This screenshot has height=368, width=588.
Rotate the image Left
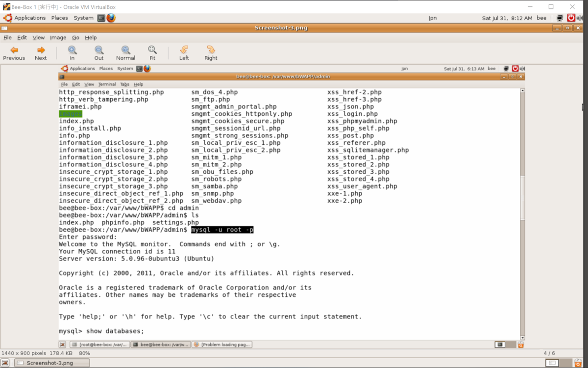[x=184, y=53]
